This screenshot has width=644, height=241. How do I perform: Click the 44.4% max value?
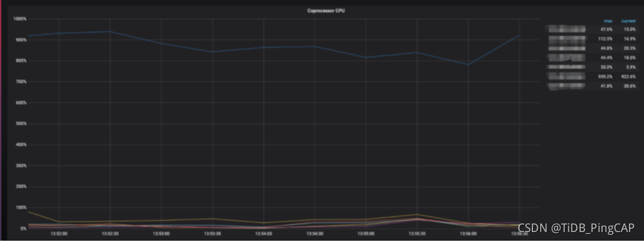pyautogui.click(x=606, y=58)
